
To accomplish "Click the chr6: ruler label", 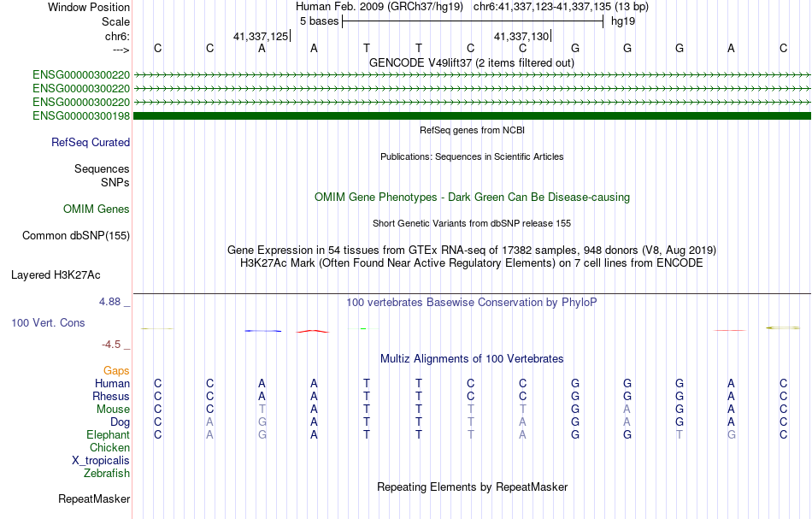I will click(118, 36).
